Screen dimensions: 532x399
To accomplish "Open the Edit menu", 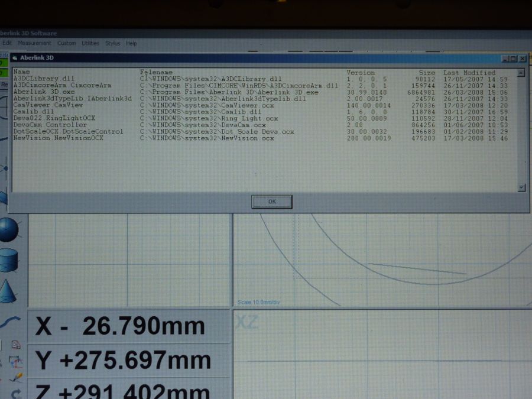I will click(x=7, y=43).
